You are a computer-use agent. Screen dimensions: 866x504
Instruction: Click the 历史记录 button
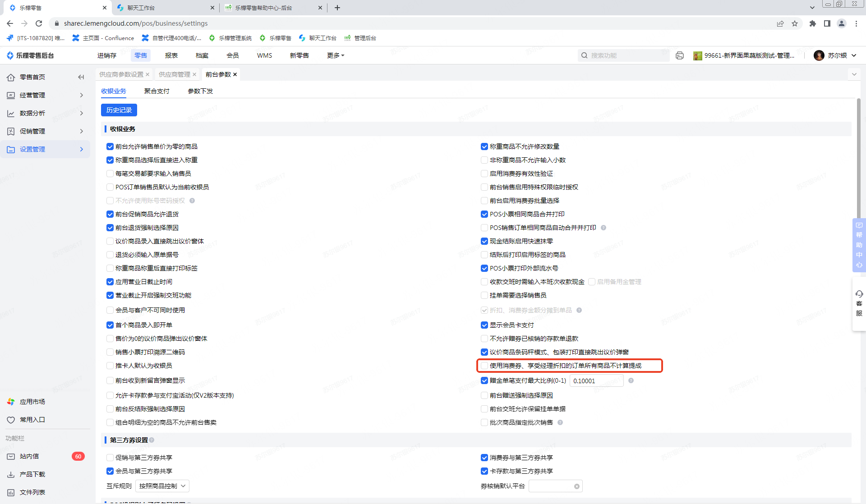(x=119, y=110)
